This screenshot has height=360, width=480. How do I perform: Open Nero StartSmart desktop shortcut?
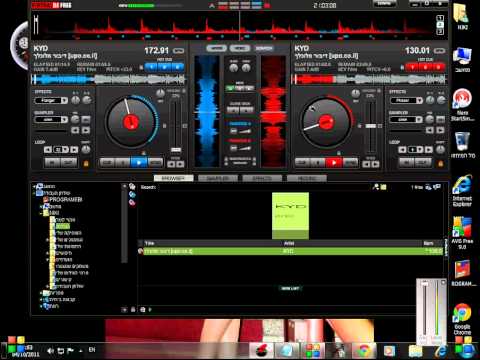462,104
